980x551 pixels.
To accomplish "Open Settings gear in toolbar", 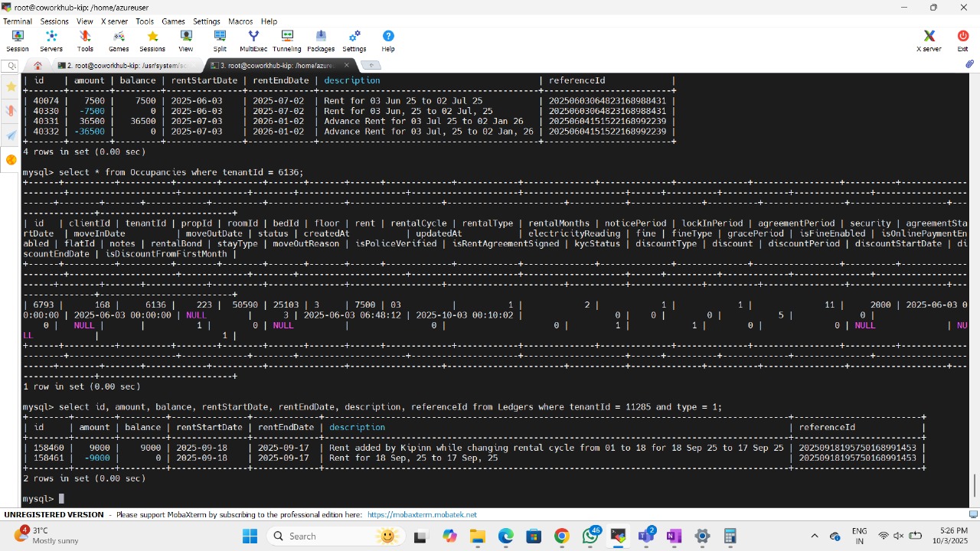I will tap(354, 41).
